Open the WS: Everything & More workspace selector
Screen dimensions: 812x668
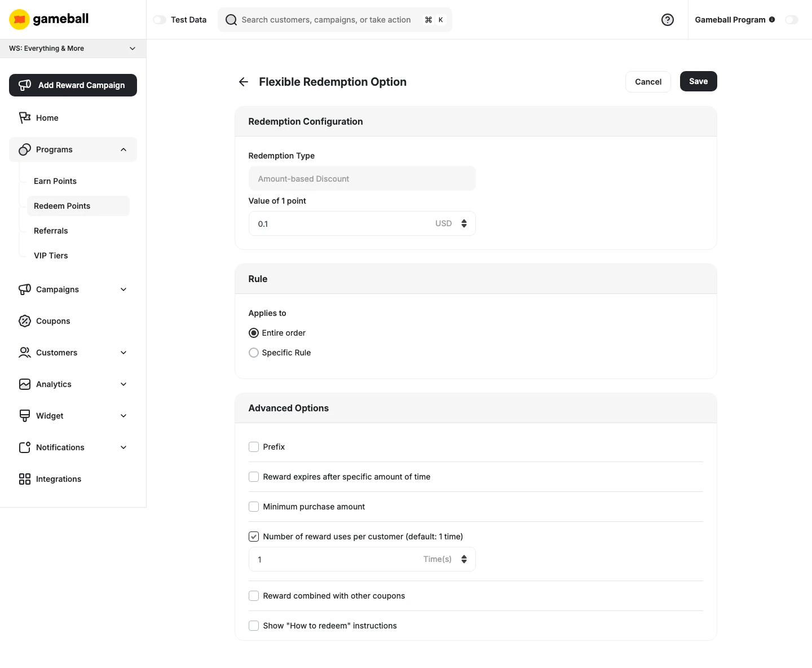73,49
